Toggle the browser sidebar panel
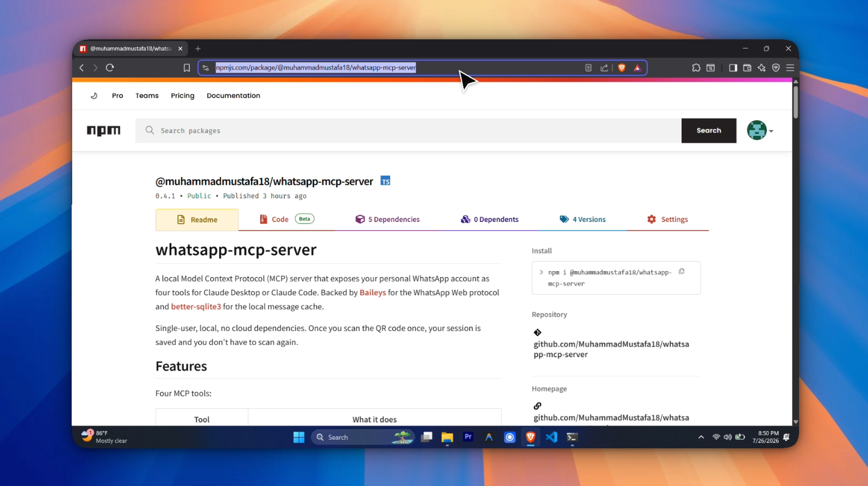868x486 pixels. point(733,68)
